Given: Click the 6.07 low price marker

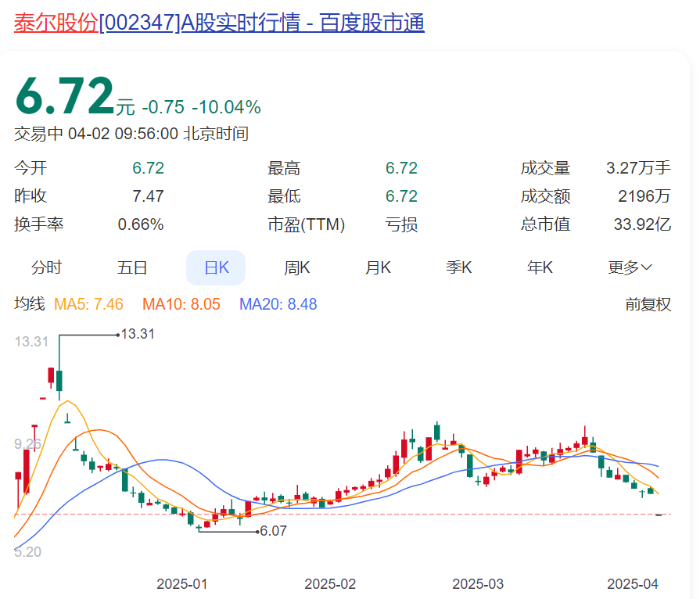Looking at the screenshot, I should [273, 531].
